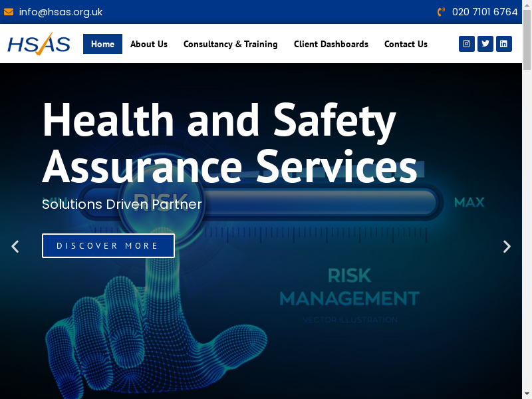Click the Solutions Driven Partner subtitle
Image resolution: width=532 pixels, height=399 pixels.
(122, 204)
